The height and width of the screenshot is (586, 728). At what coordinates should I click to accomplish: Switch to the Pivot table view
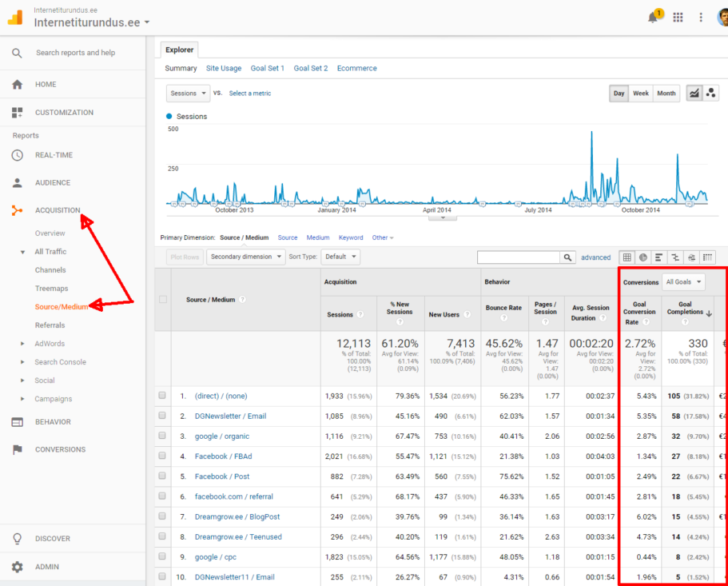click(707, 256)
